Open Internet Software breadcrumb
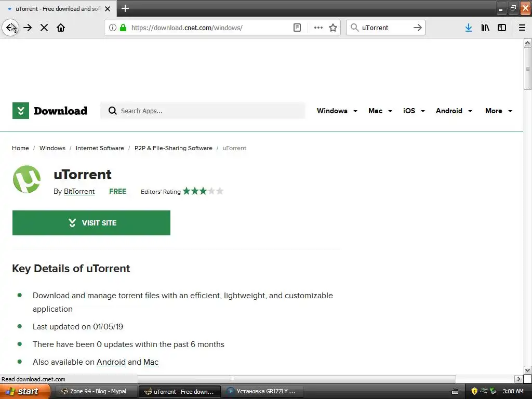The height and width of the screenshot is (399, 532). tap(100, 148)
